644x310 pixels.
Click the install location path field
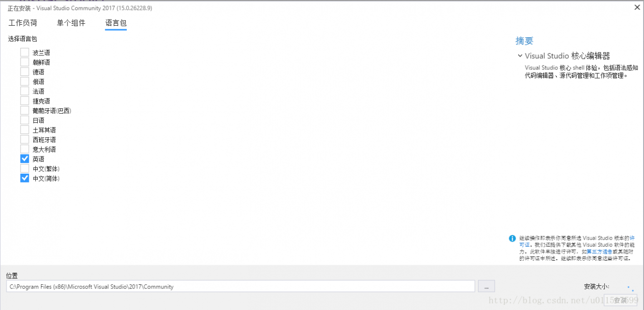pos(240,286)
